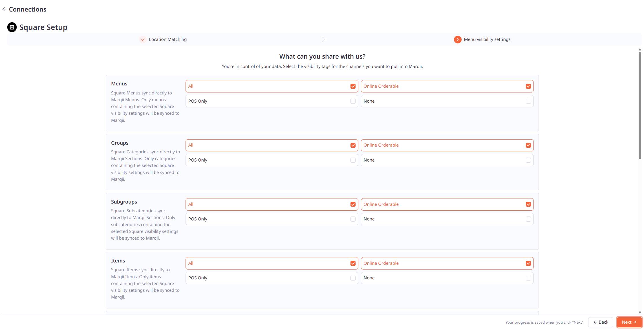Image resolution: width=644 pixels, height=329 pixels.
Task: Uncheck Subgroups Online Orderable checkbox
Action: [528, 204]
